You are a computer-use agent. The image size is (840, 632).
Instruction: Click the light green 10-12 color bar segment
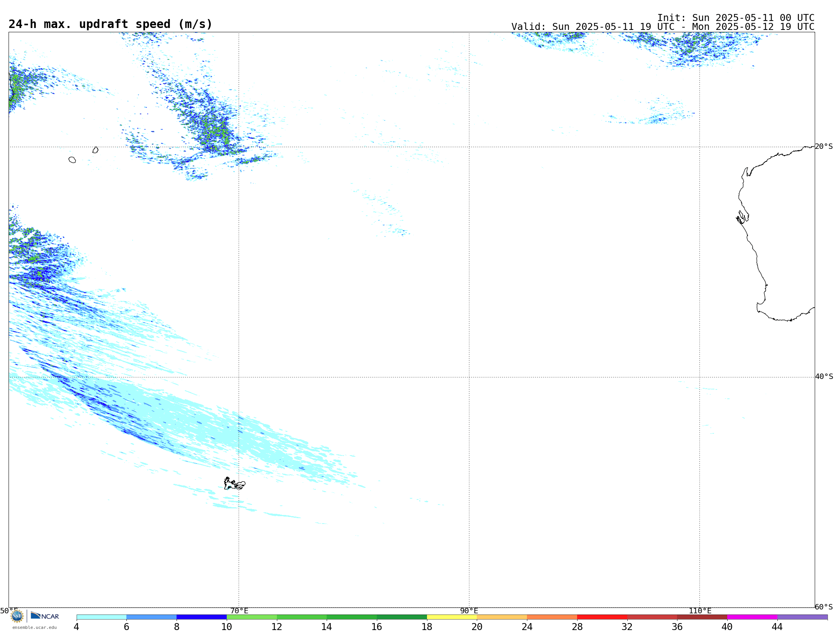(252, 617)
